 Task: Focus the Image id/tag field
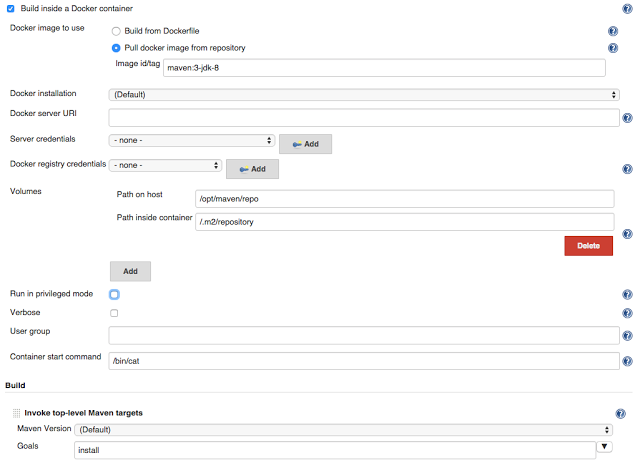[x=384, y=68]
